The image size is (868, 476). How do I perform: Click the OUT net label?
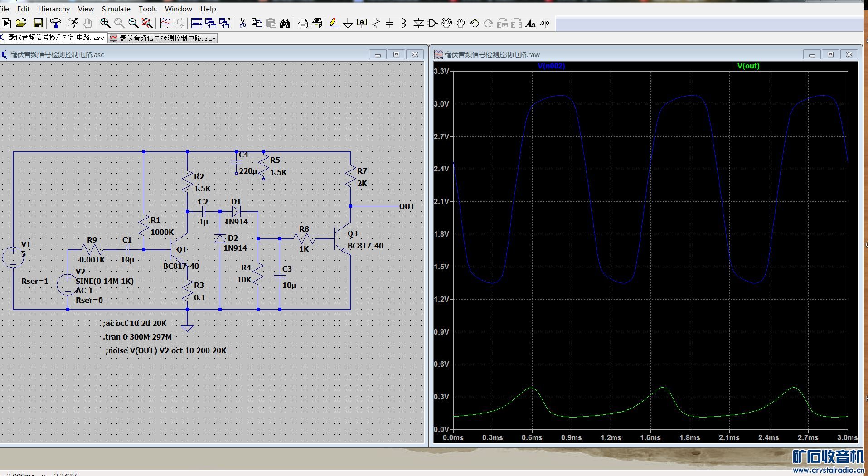click(x=407, y=206)
